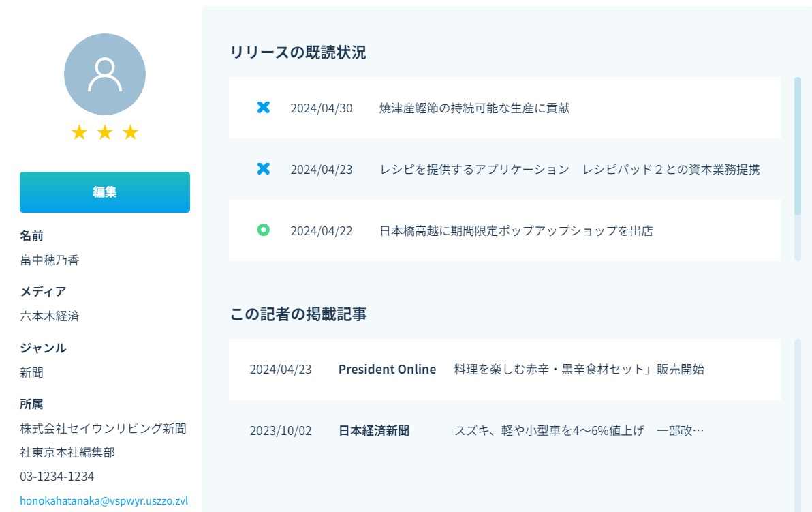The height and width of the screenshot is (512, 812).
Task: Click the 2024/04/22 release date
Action: point(322,231)
